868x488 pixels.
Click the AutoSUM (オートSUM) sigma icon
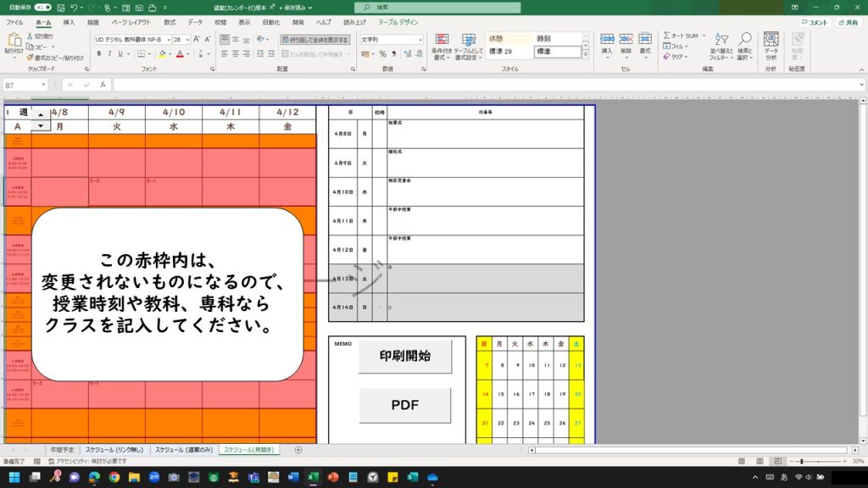(x=667, y=36)
